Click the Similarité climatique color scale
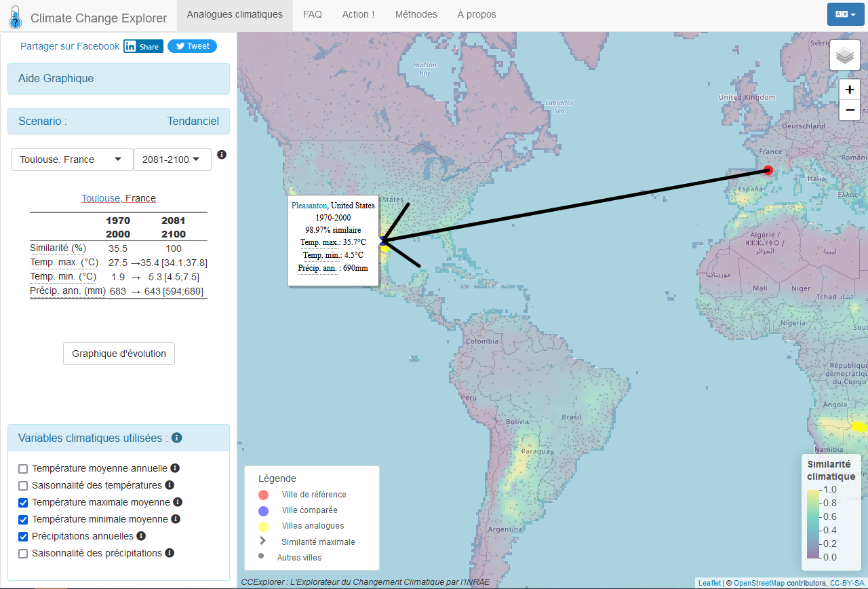This screenshot has width=868, height=589. point(813,523)
